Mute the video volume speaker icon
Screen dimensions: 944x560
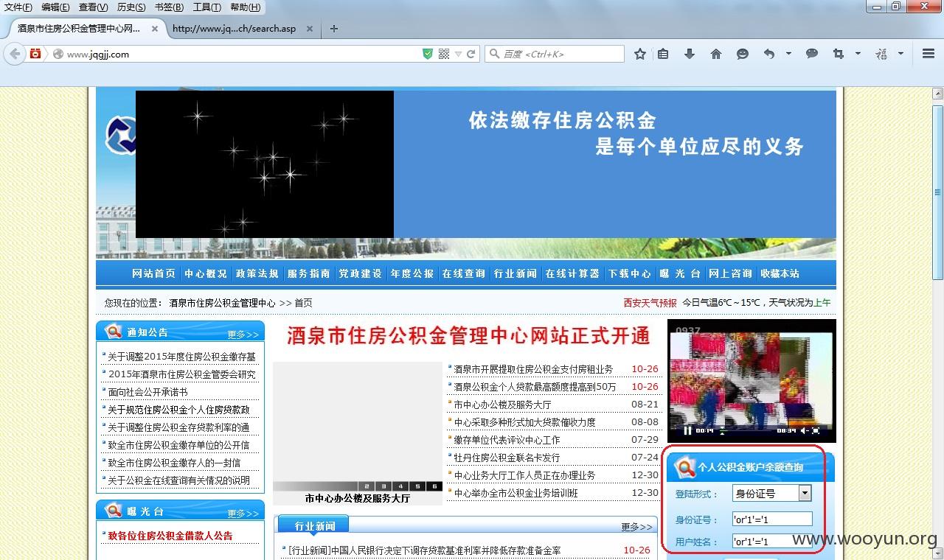click(x=805, y=430)
